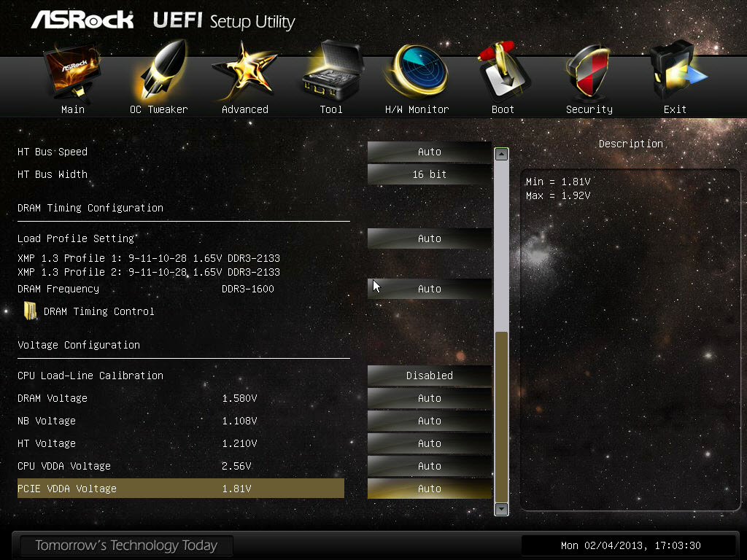Open DRAM Timing Control folder icon

(30, 311)
